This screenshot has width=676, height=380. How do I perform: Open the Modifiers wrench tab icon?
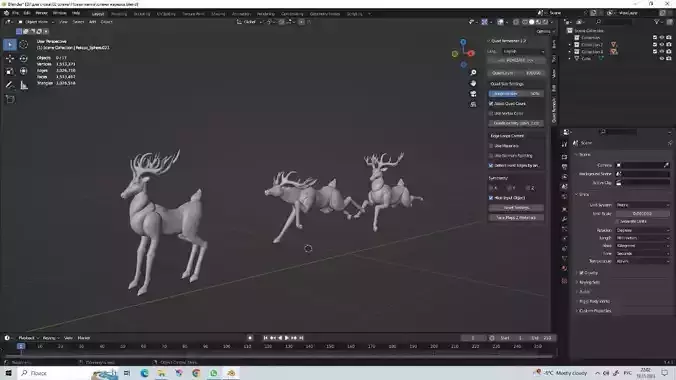[564, 219]
